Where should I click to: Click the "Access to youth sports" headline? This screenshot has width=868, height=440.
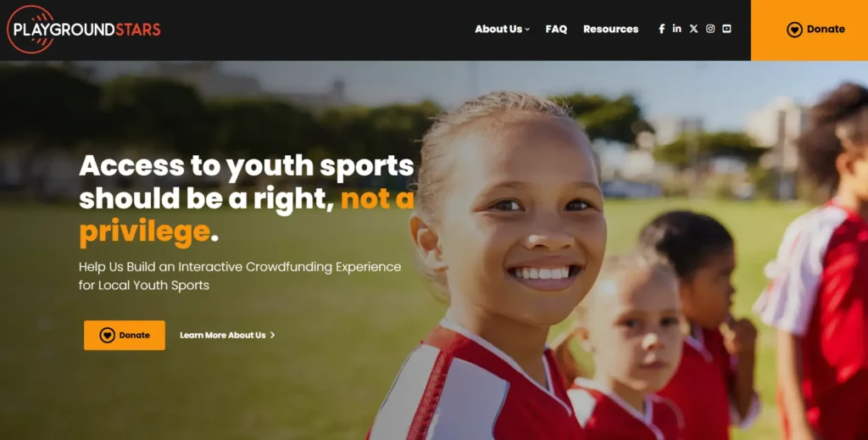tap(247, 165)
